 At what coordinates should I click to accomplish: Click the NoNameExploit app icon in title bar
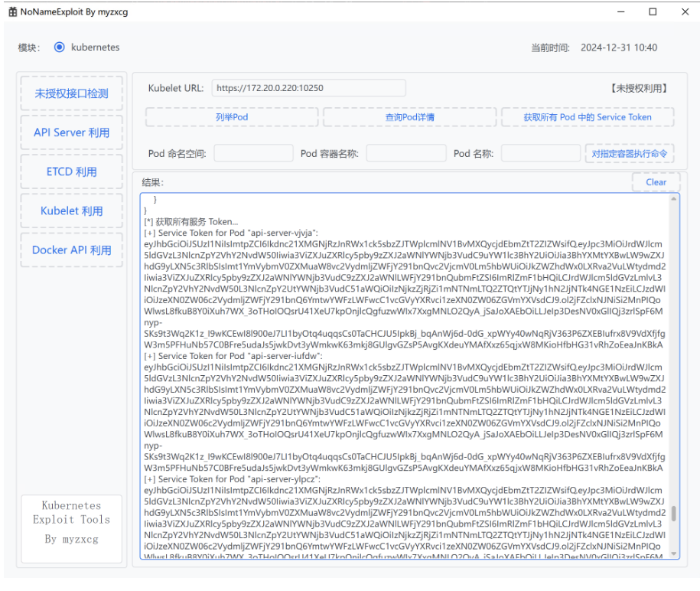[x=13, y=12]
